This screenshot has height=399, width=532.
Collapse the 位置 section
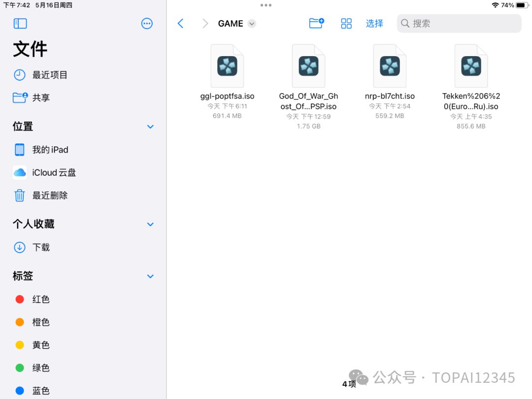tap(150, 127)
